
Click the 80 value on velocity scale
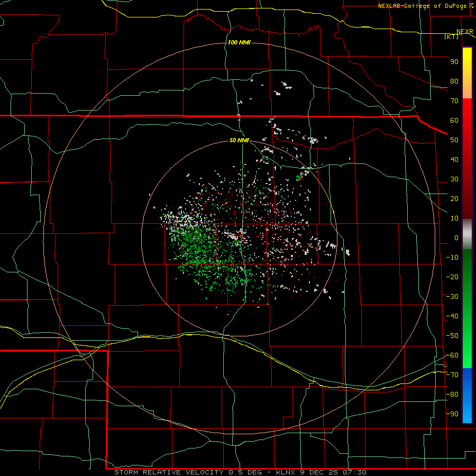[454, 81]
